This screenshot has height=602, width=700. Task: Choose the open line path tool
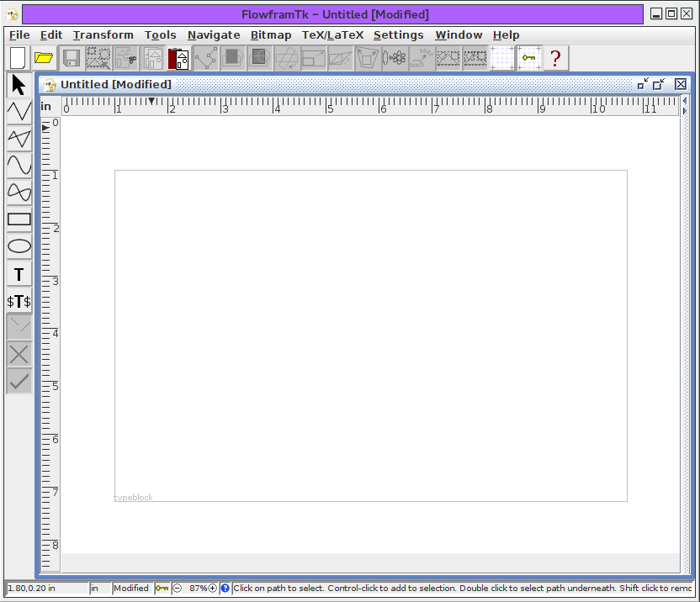click(x=19, y=111)
